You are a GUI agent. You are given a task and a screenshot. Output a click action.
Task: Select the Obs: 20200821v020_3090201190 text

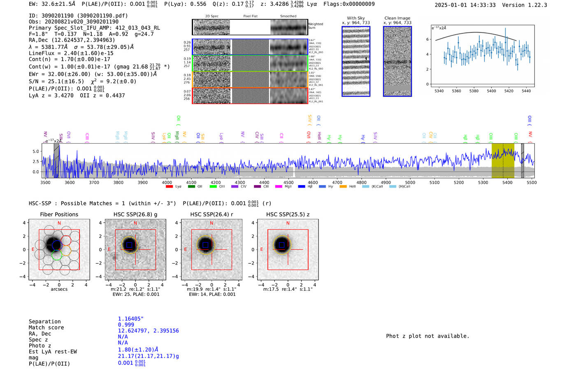point(74,22)
